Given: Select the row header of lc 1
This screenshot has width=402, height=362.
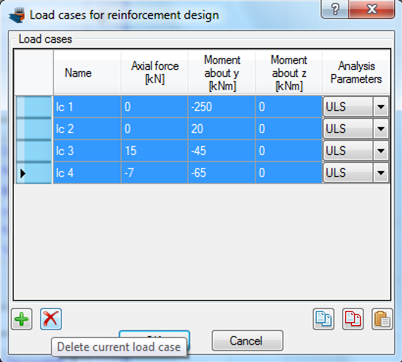Looking at the screenshot, I should click(34, 107).
